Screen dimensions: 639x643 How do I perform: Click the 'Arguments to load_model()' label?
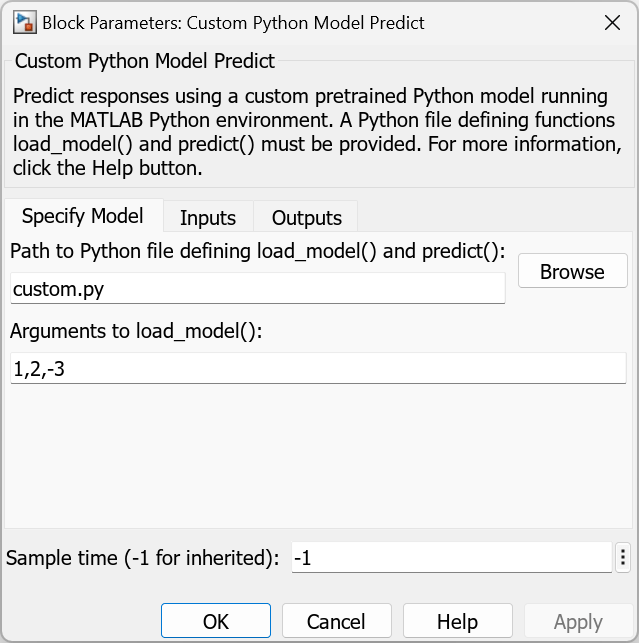(136, 331)
